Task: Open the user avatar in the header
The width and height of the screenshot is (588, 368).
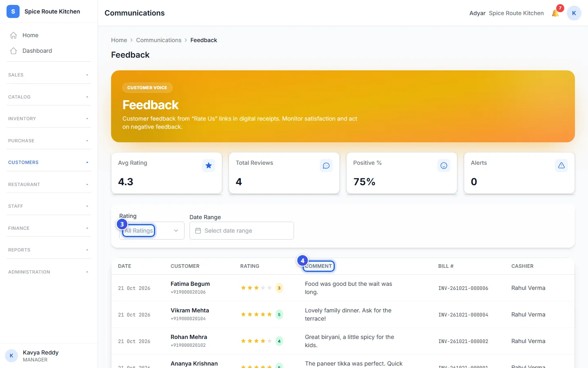Action: [574, 13]
